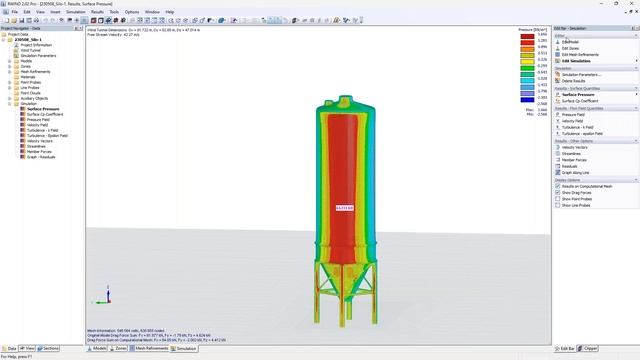Image resolution: width=640 pixels, height=360 pixels.
Task: Click the Streamlines icon in Edit Bar
Action: coord(558,154)
